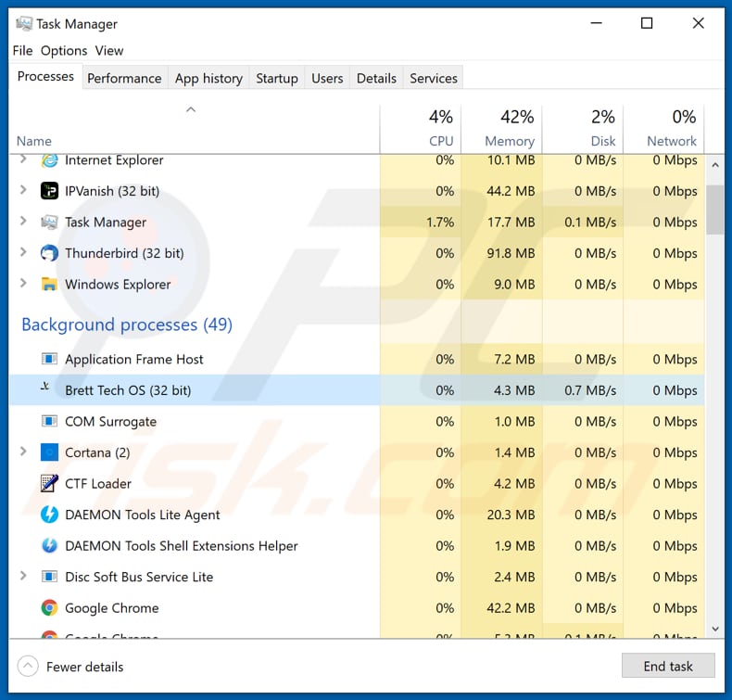Click the IPVanish process icon
Image resolution: width=732 pixels, height=700 pixels.
50,191
